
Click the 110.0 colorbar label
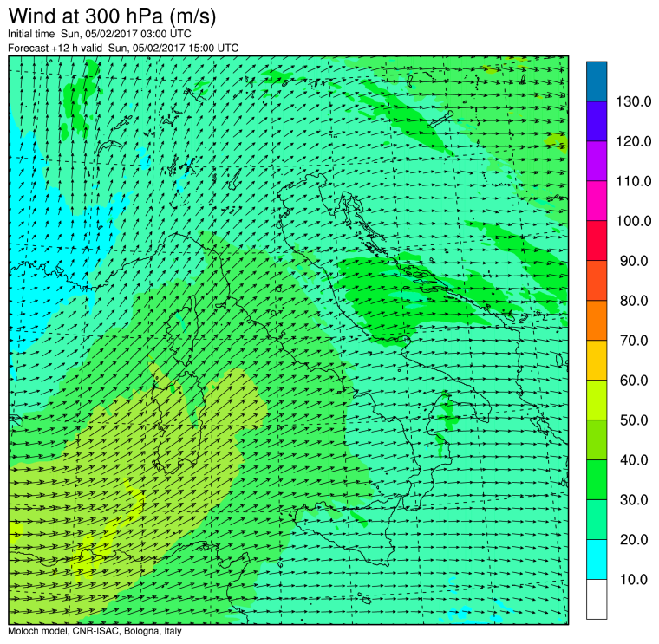point(633,181)
